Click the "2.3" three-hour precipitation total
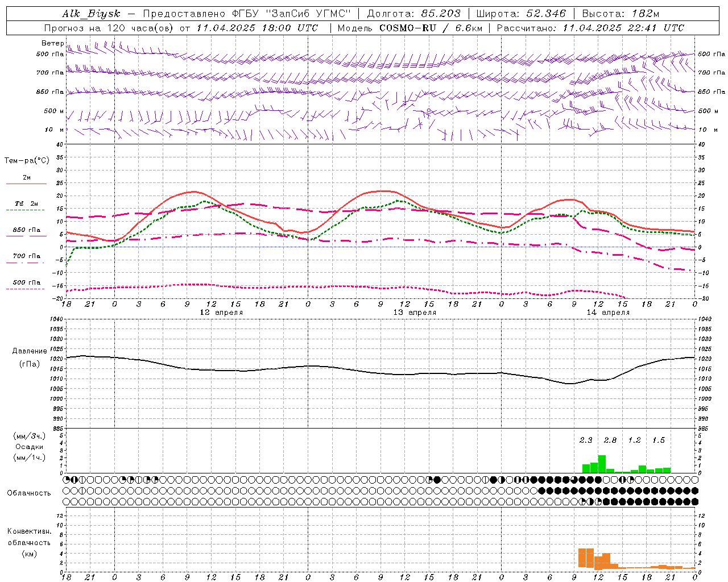 click(586, 440)
